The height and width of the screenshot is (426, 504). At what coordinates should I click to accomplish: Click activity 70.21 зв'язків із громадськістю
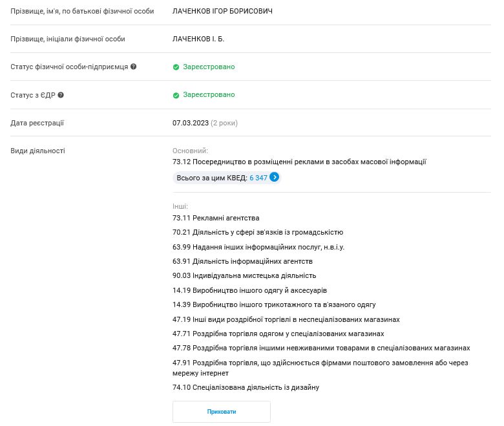tap(258, 232)
